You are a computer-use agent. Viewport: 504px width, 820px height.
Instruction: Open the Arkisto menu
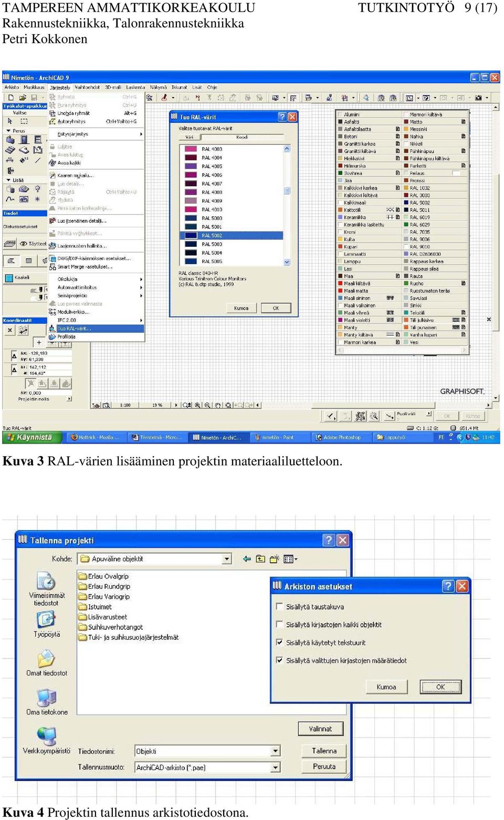12,87
